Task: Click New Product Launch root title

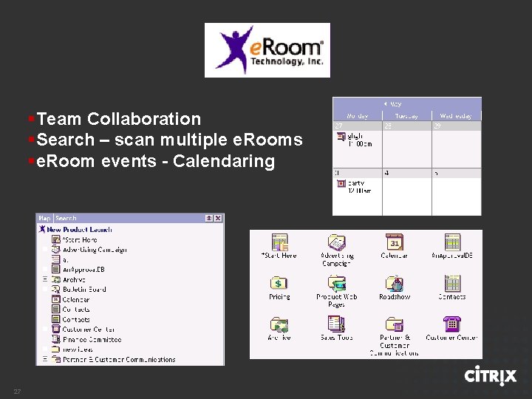Action: (x=79, y=229)
